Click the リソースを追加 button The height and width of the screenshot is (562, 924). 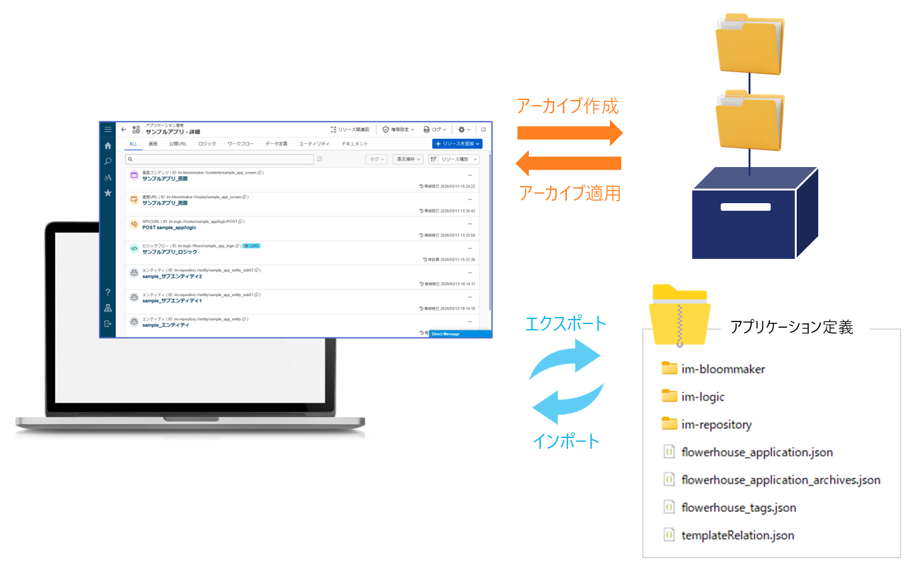point(457,144)
